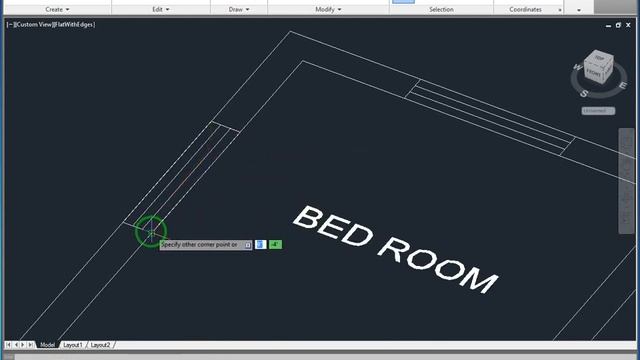640x360 pixels.
Task: Click the Coordinates panel title
Action: coord(525,9)
